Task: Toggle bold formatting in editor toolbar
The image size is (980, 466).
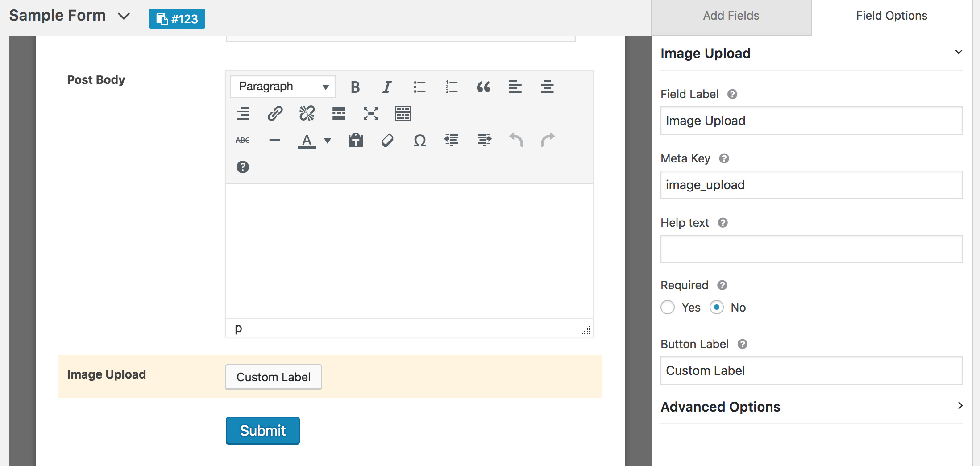Action: click(x=355, y=87)
